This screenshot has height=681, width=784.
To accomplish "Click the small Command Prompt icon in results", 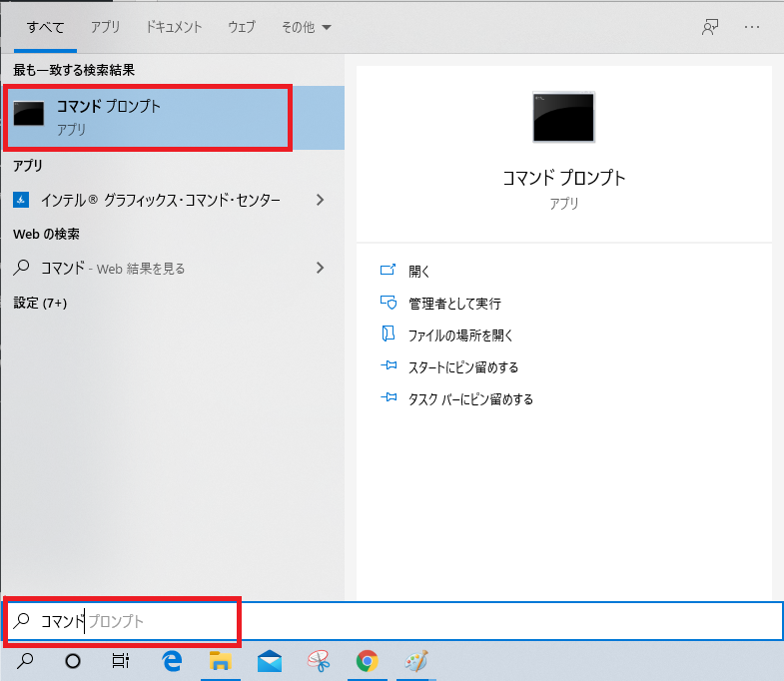I will [29, 114].
